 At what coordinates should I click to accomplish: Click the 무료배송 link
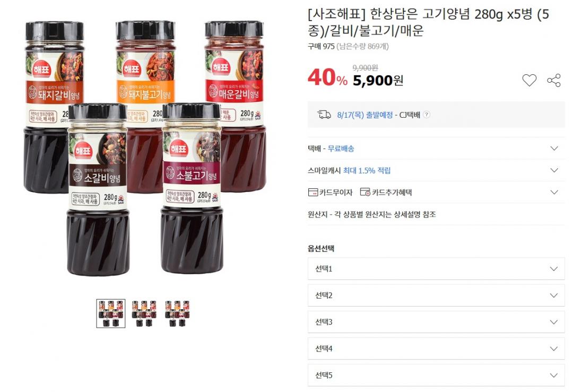[341, 149]
